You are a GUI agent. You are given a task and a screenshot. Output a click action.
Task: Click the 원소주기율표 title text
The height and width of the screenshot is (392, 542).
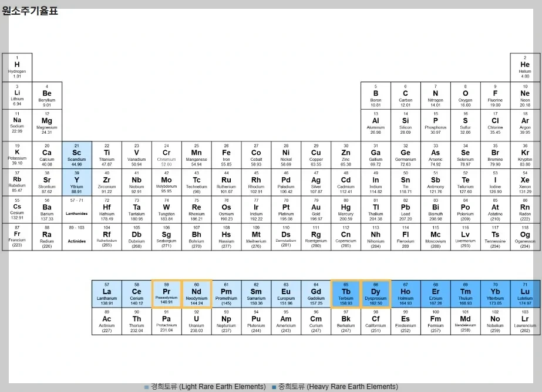point(30,11)
